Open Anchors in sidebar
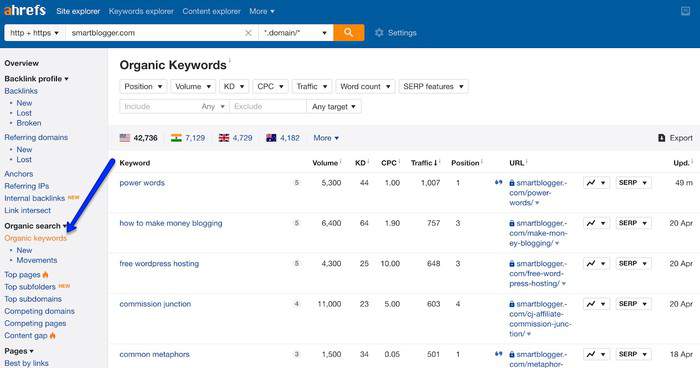Screen dimensions: 700x368 (x=19, y=174)
